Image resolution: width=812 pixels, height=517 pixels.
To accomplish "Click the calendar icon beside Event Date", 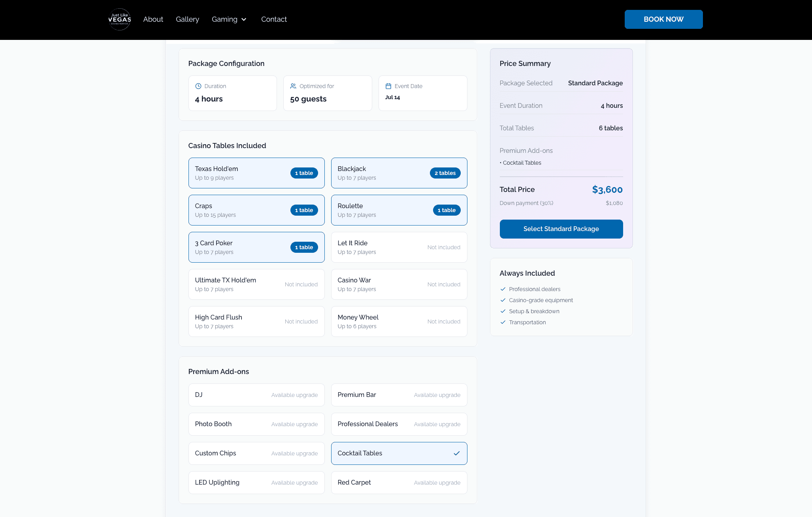I will (388, 86).
